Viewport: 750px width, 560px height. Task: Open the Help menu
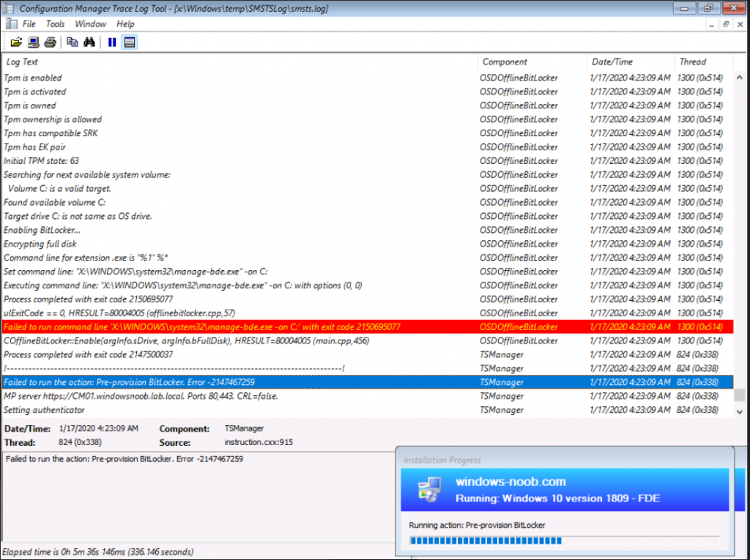[x=125, y=23]
